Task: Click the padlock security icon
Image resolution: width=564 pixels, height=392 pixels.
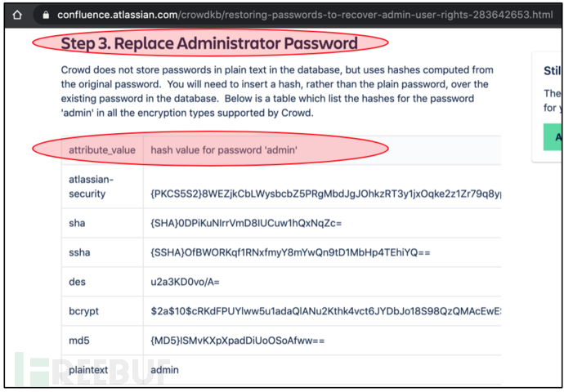Action: tap(45, 15)
